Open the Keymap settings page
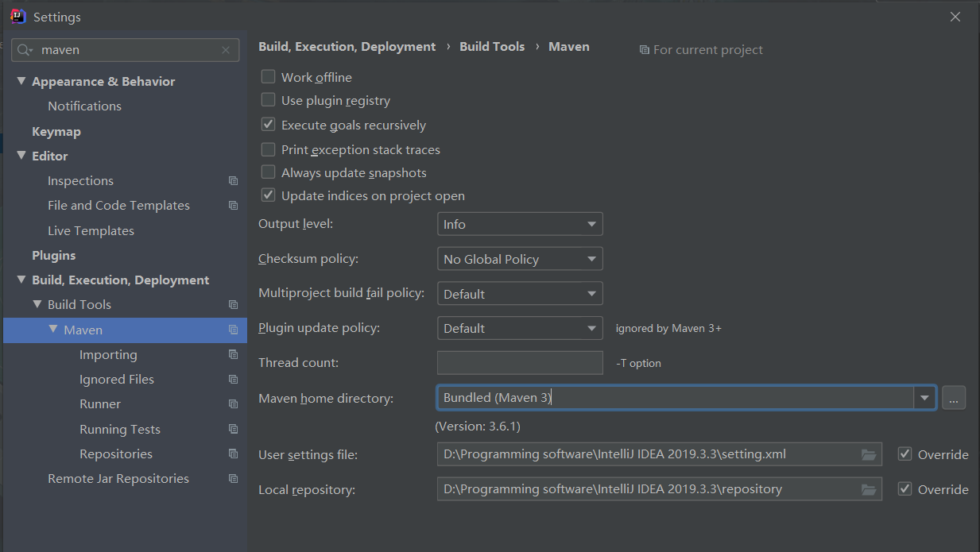Screen dimensions: 980x552 click(56, 132)
